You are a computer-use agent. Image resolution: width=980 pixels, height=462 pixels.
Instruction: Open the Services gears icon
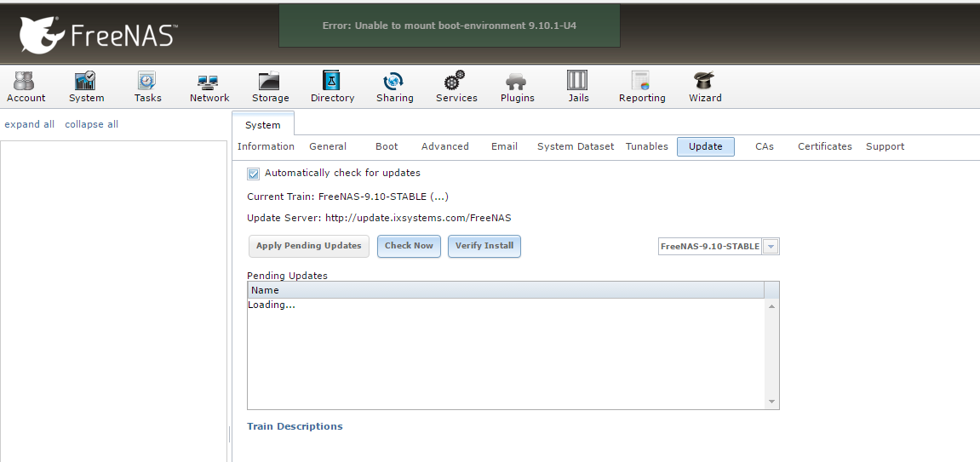pyautogui.click(x=455, y=81)
